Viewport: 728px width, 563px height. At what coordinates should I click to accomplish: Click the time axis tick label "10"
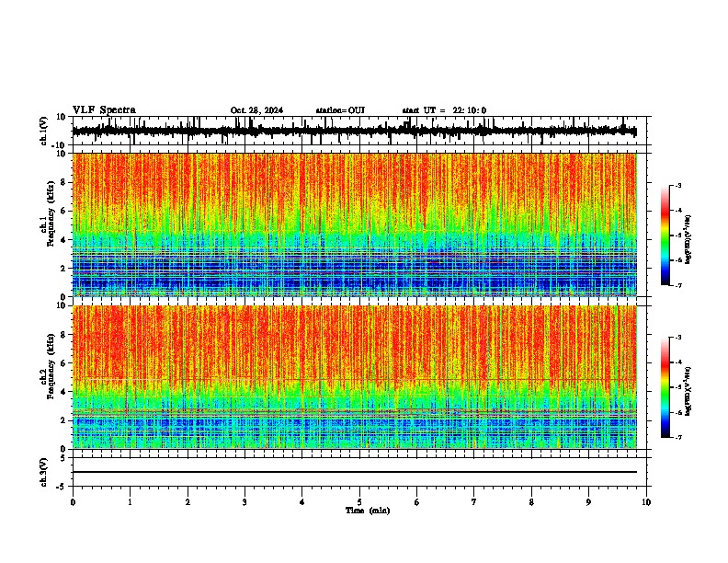(x=646, y=502)
